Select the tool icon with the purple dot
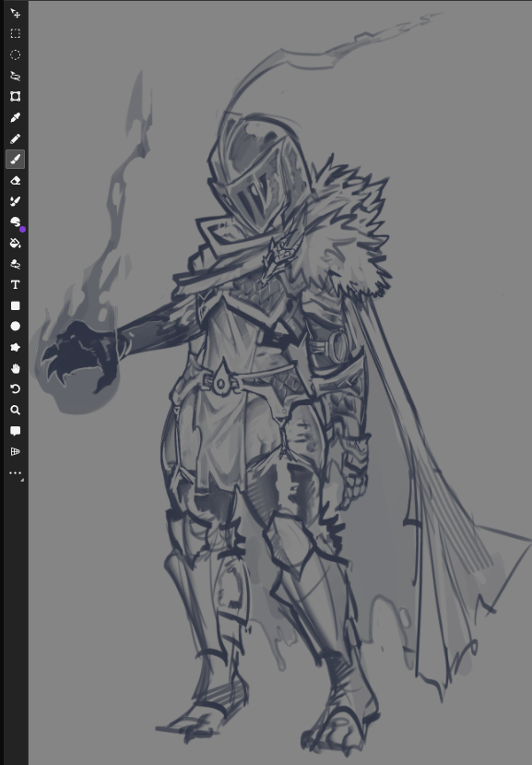The width and height of the screenshot is (532, 765). point(15,222)
